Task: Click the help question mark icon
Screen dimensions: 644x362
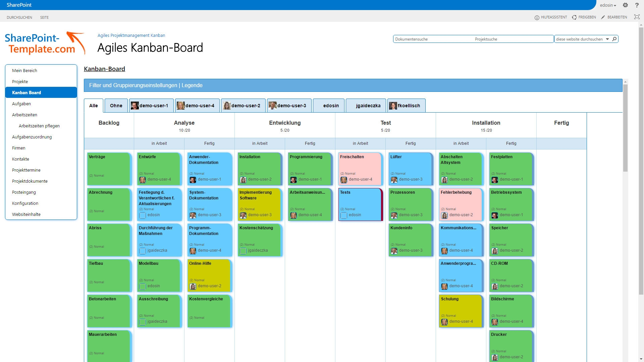Action: 637,5
